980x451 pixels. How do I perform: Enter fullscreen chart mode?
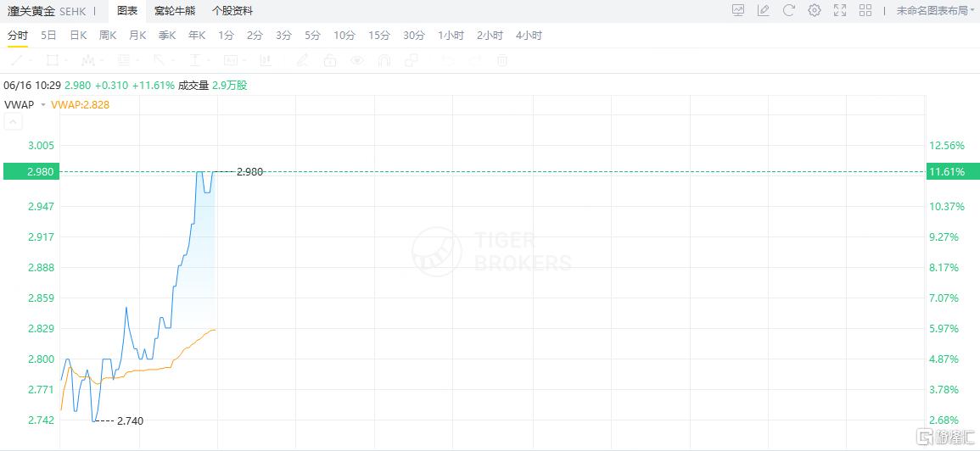point(840,10)
